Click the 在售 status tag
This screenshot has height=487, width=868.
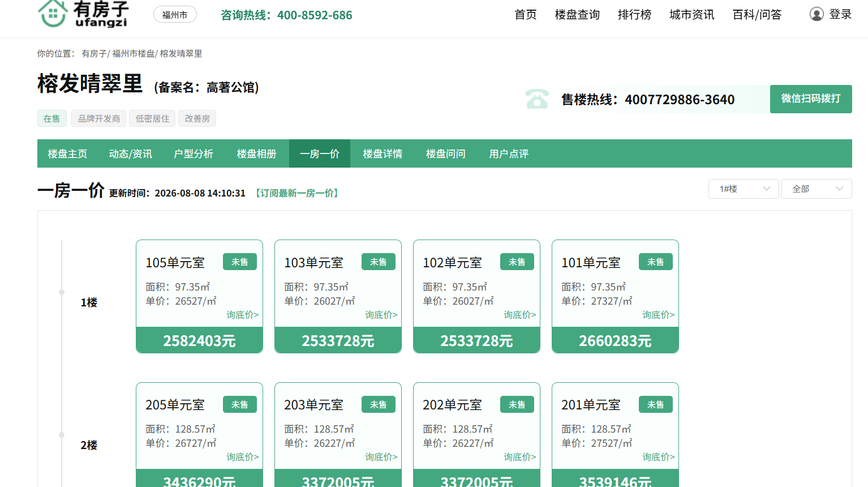[52, 118]
